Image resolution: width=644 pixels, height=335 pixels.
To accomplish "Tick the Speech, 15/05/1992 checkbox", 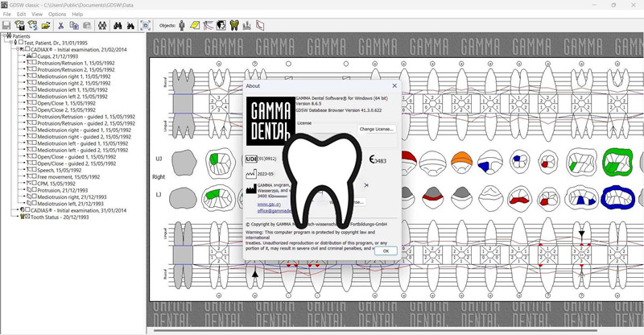I will pyautogui.click(x=35, y=170).
